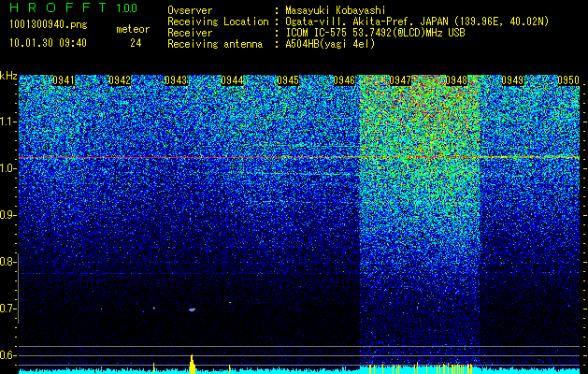Click the 0944 time marker

(x=232, y=80)
